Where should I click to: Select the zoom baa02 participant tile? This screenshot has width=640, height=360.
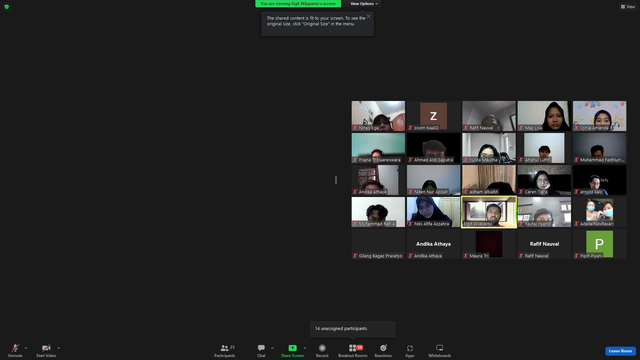[x=433, y=116]
